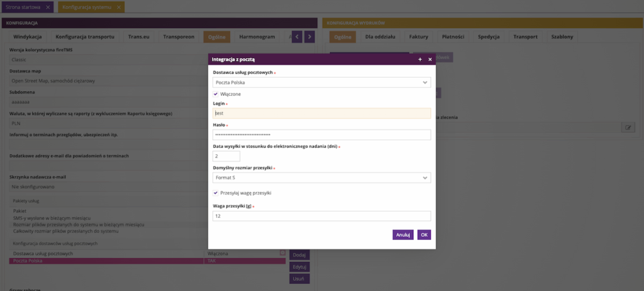Maximize the Integracja z pocztą dialog via plus icon

tap(420, 59)
